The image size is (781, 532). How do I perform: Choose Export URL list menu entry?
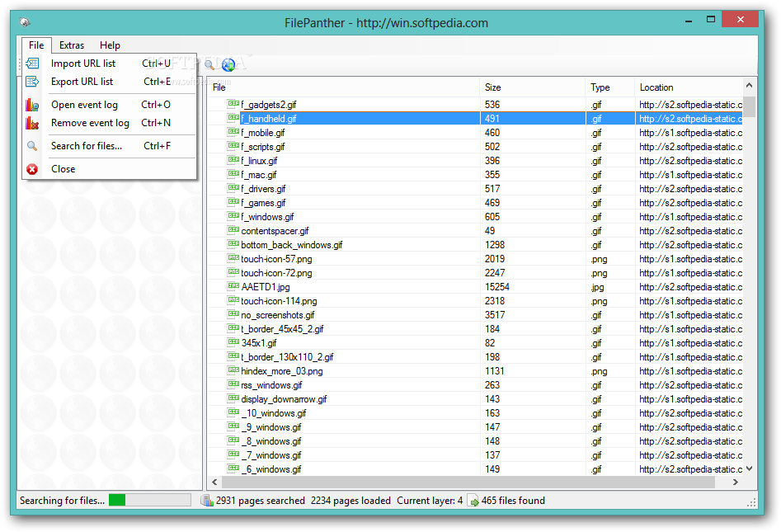[110, 81]
